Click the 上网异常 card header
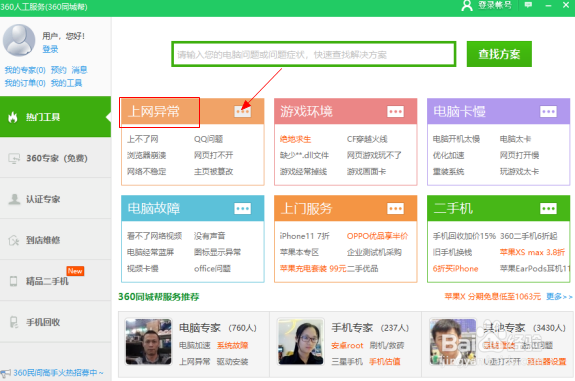 (x=193, y=111)
